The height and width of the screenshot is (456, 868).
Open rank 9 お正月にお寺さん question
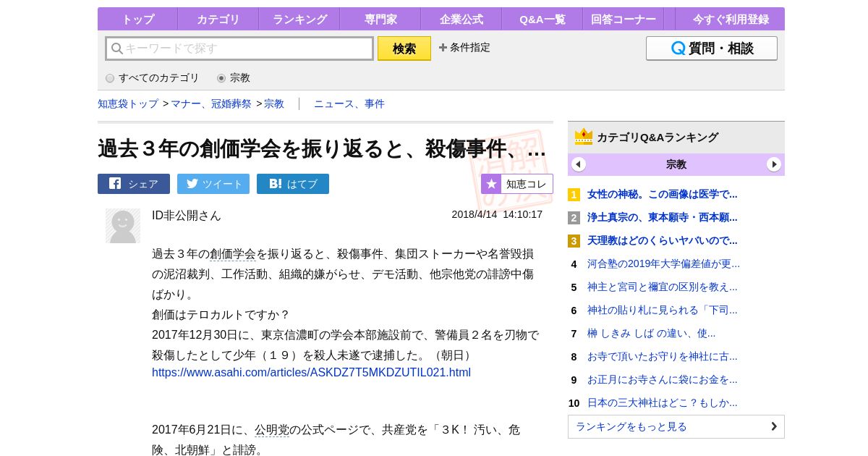663,379
